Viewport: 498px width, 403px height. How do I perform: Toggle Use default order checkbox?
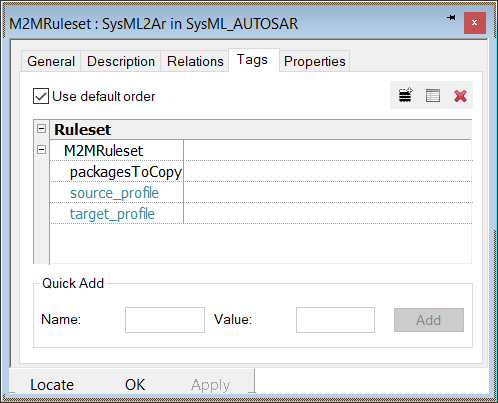[41, 96]
